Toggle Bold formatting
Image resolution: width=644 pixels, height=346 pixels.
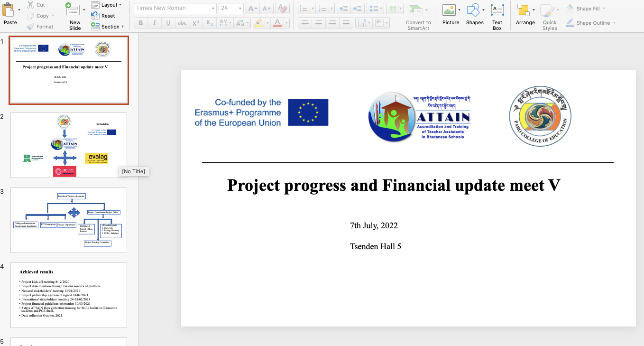pyautogui.click(x=141, y=22)
